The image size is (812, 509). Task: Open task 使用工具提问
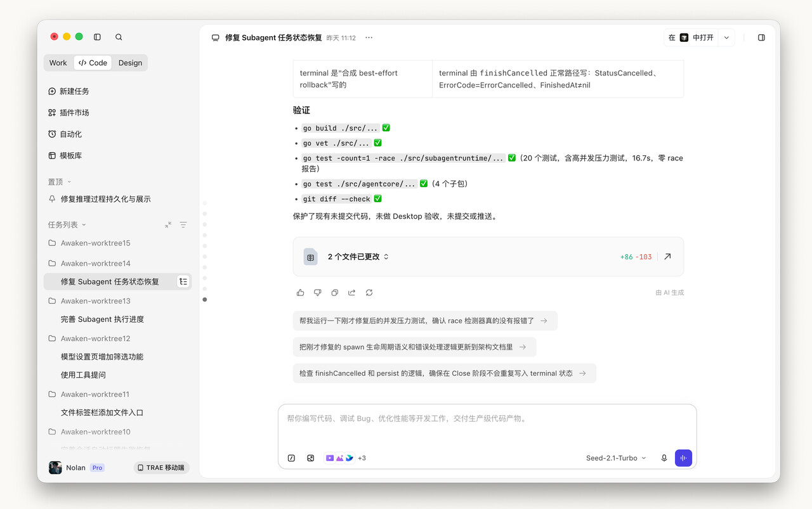[x=83, y=375]
